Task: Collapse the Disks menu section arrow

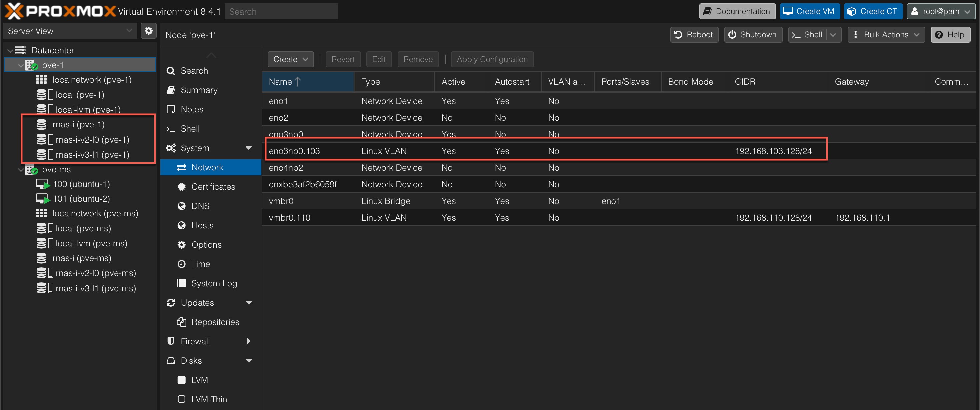Action: [x=249, y=361]
